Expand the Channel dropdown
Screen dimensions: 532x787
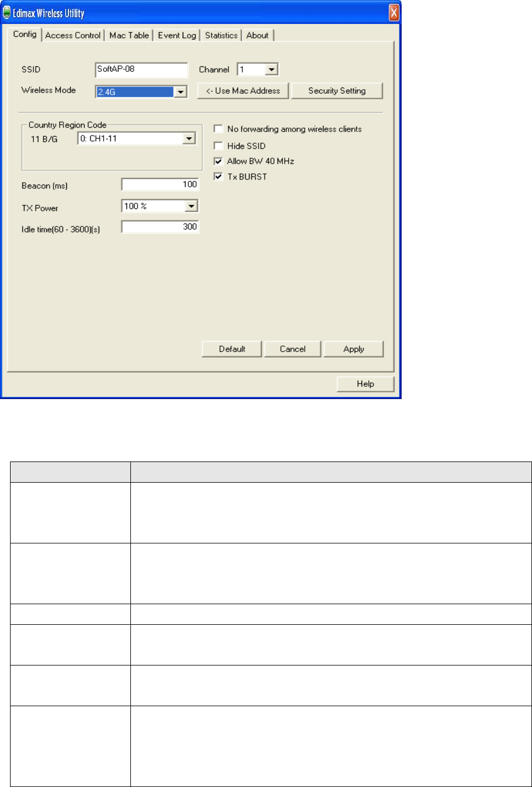[271, 70]
